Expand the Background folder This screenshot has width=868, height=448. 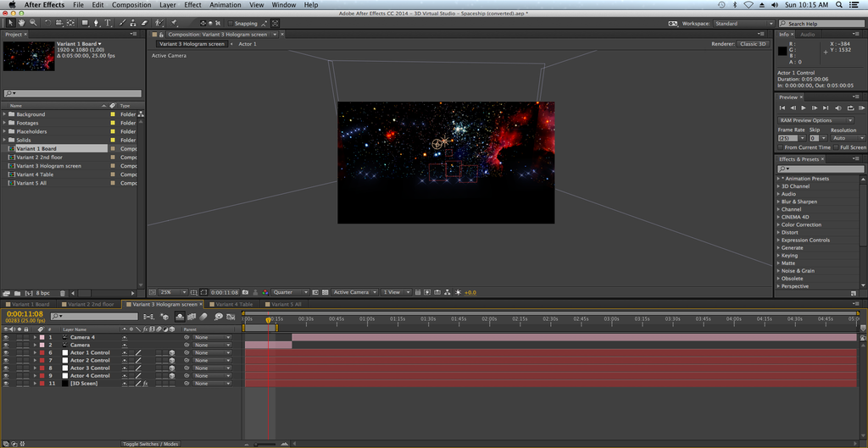tap(4, 114)
